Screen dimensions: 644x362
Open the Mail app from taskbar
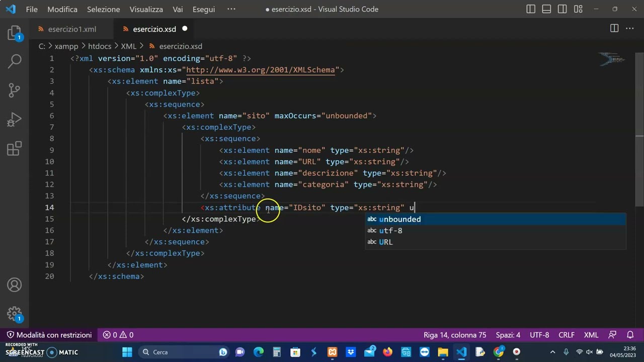(x=369, y=352)
